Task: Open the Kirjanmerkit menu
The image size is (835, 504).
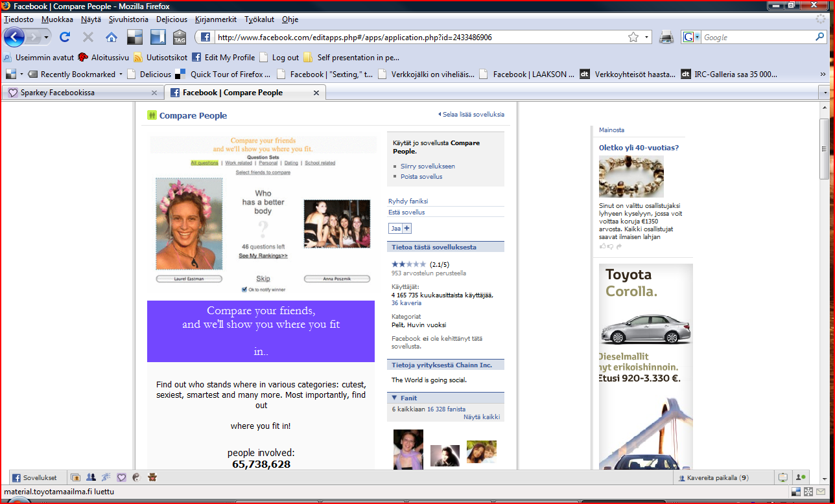Action: pos(216,19)
